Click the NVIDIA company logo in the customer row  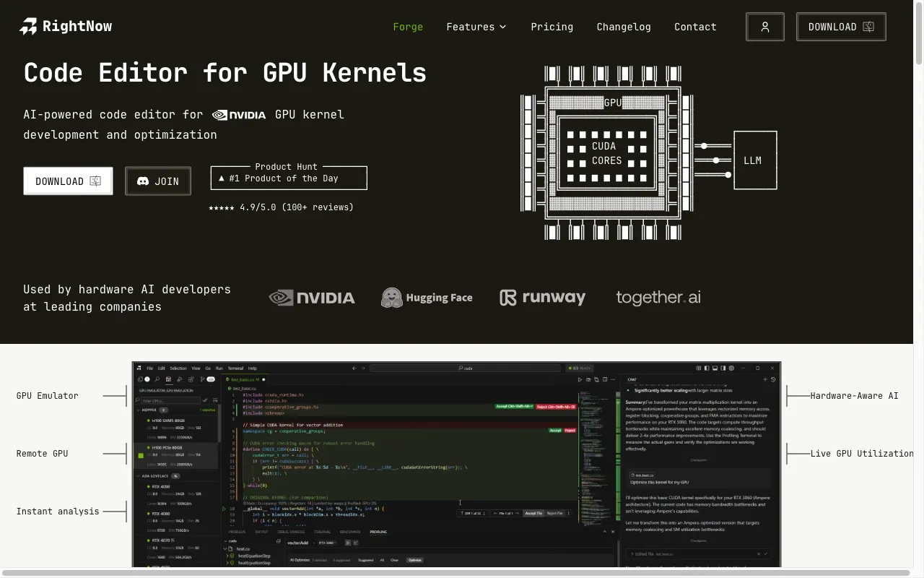point(312,298)
